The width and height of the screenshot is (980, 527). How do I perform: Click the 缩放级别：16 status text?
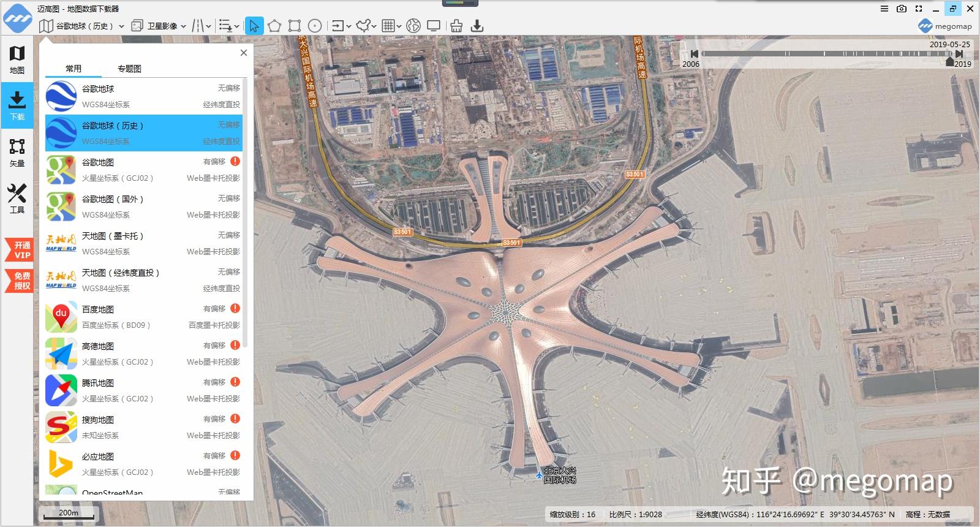573,515
